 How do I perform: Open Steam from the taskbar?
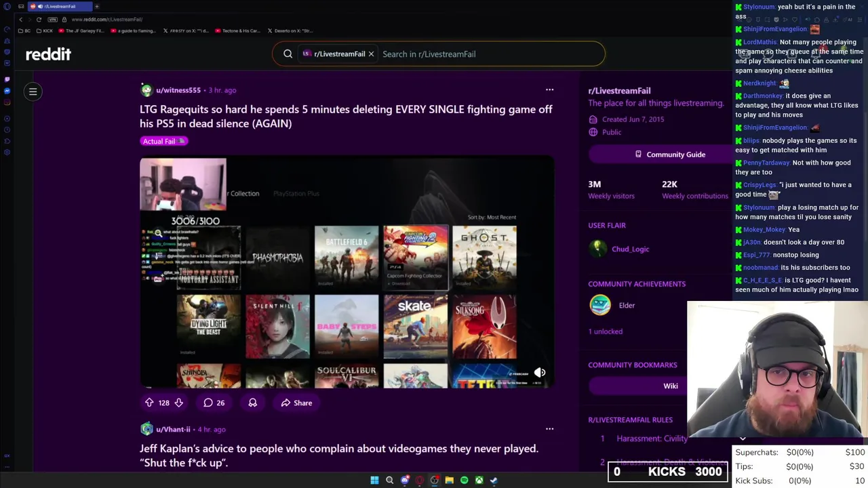pyautogui.click(x=494, y=480)
